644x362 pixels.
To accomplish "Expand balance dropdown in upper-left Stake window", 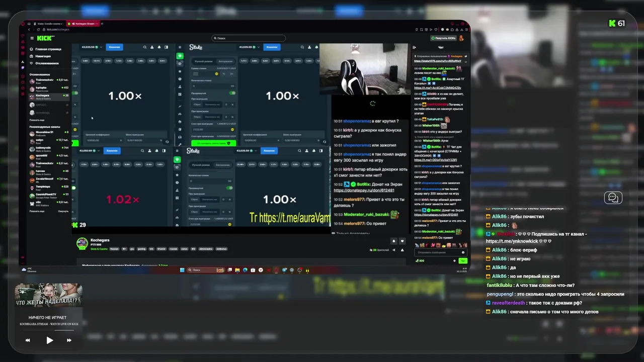I will (x=101, y=47).
